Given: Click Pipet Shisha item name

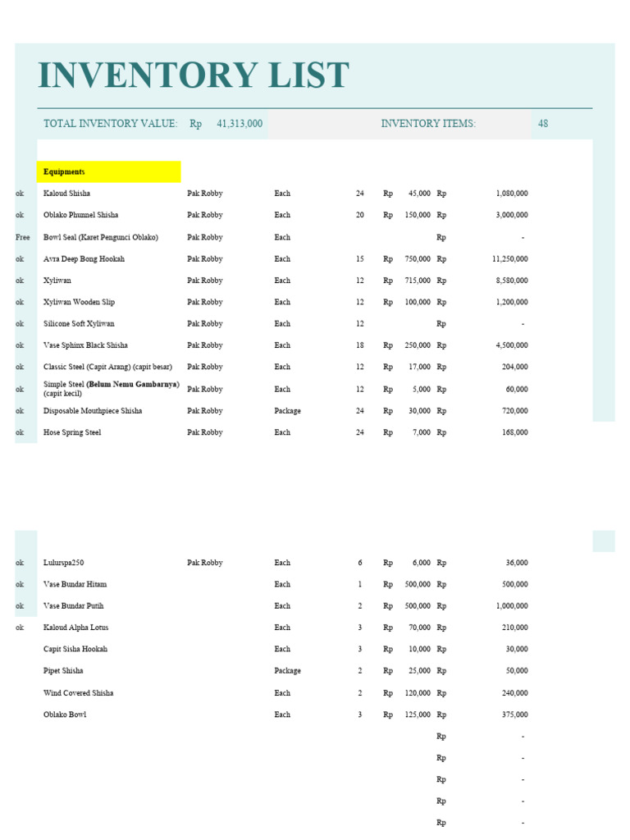Looking at the screenshot, I should pos(63,671).
